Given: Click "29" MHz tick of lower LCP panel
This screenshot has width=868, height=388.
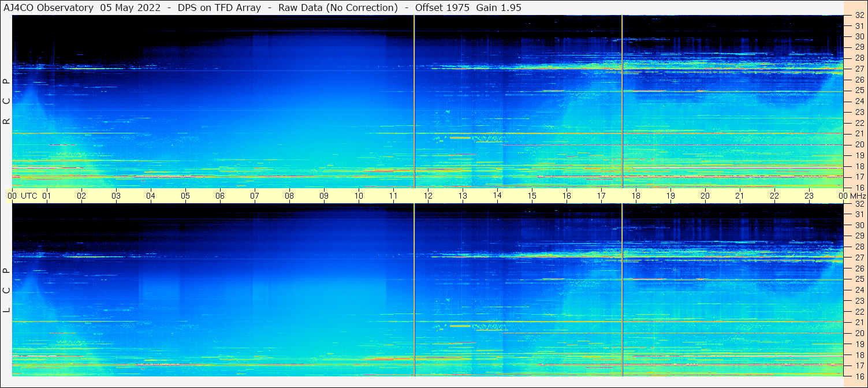Looking at the screenshot, I should click(x=859, y=236).
